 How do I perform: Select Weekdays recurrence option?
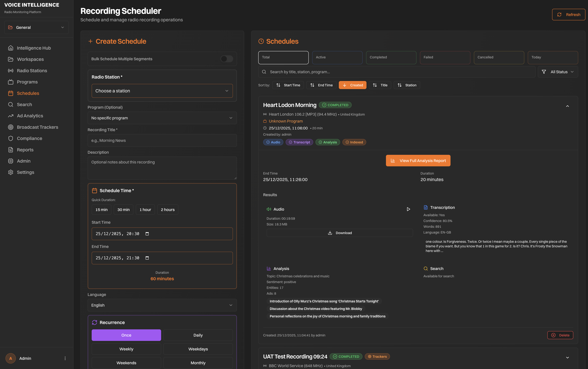tap(198, 349)
